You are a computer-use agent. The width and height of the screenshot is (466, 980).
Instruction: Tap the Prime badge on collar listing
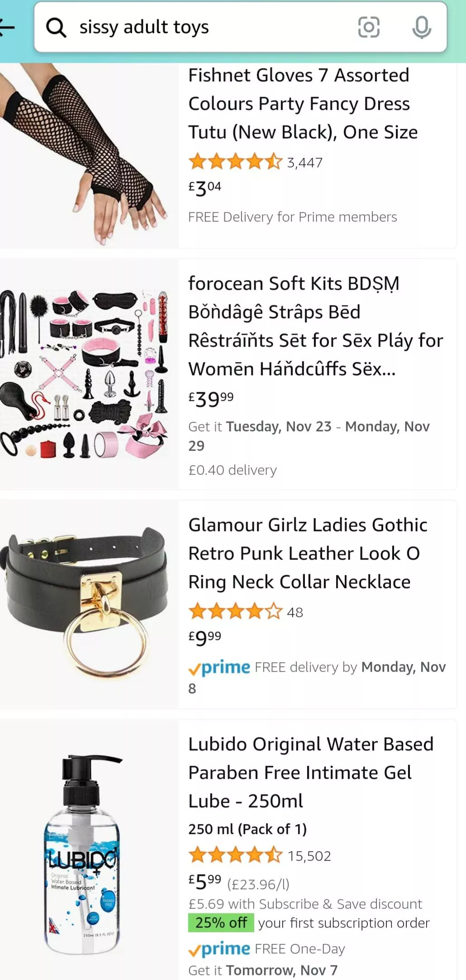coord(220,667)
